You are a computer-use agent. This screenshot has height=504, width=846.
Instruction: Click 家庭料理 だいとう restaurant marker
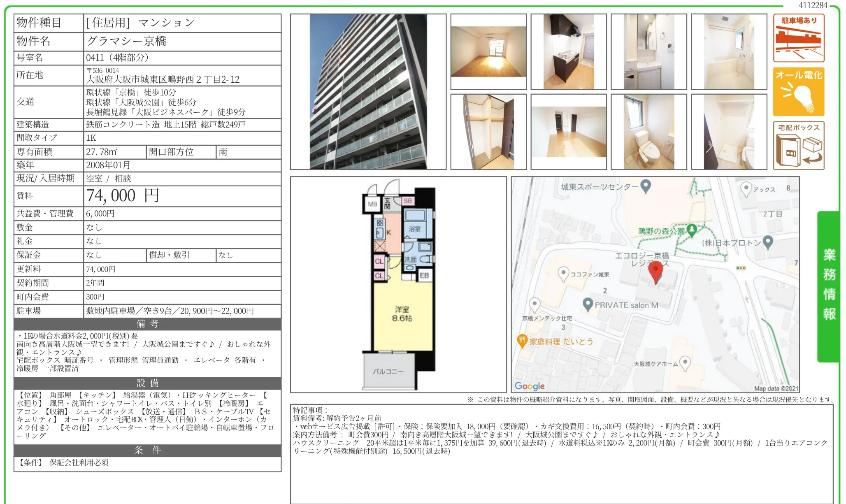pyautogui.click(x=522, y=340)
